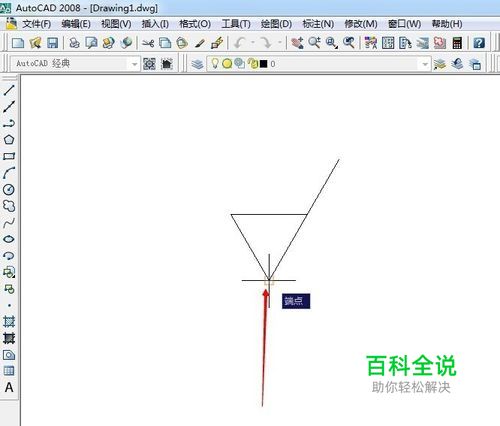Select the Ellipse tool
This screenshot has width=500, height=426.
coord(9,239)
